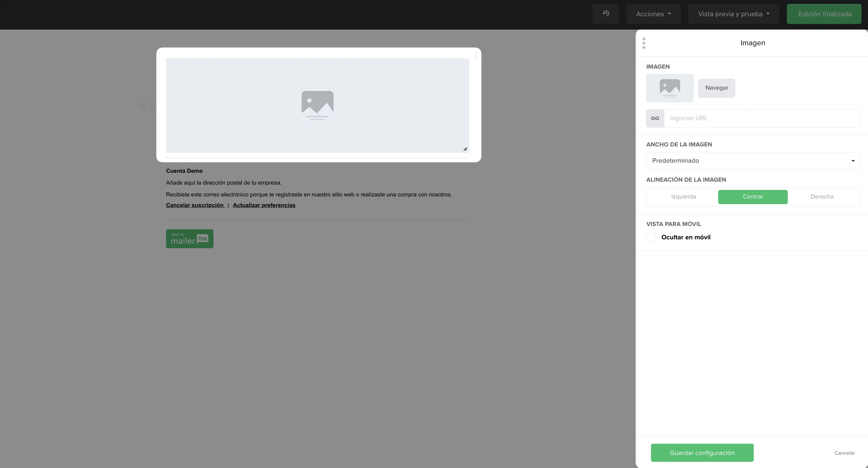
Task: Open the Acciones dropdown
Action: [653, 14]
